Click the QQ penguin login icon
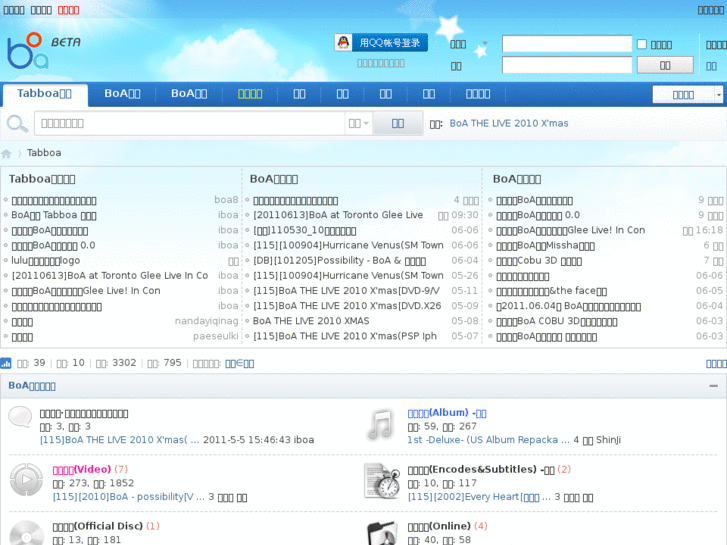The image size is (727, 545). point(344,42)
